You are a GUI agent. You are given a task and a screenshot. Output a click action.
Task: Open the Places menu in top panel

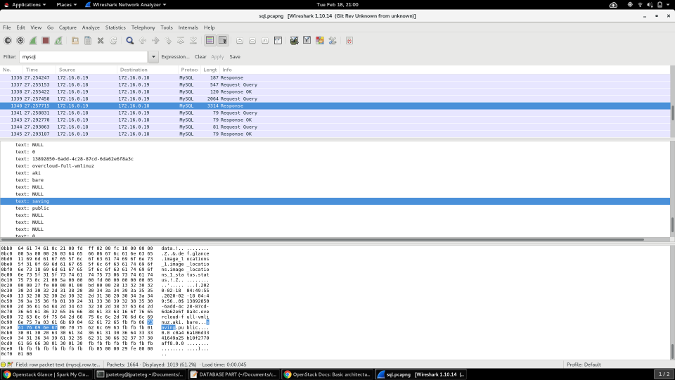pyautogui.click(x=66, y=5)
